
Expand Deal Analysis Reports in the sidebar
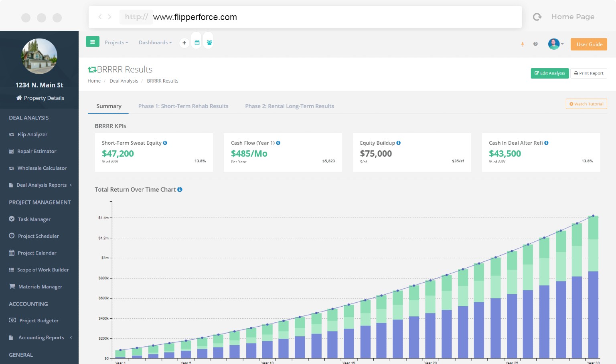pyautogui.click(x=42, y=185)
